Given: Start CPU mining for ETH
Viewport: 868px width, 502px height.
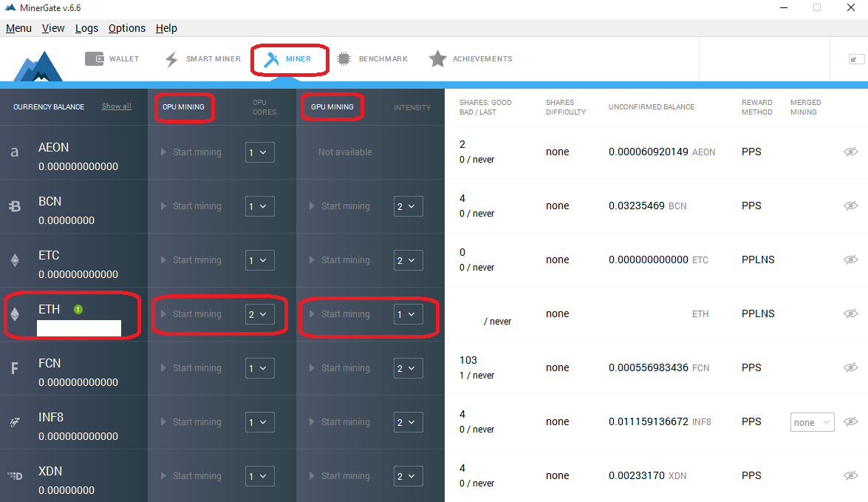Looking at the screenshot, I should (x=191, y=314).
